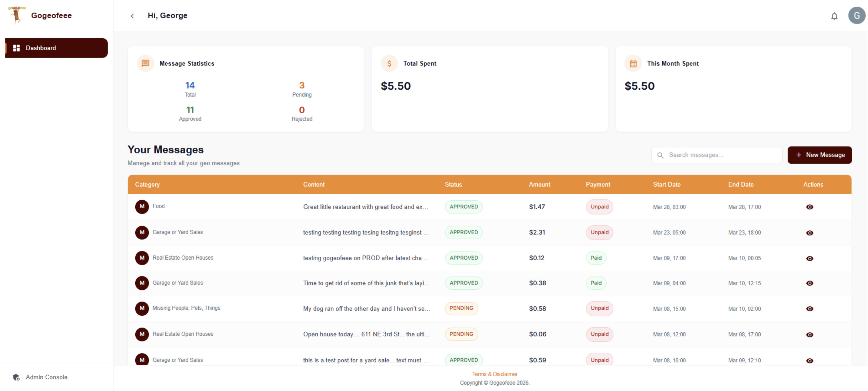Viewport: 868px width, 391px height.
Task: Open the Admin Console menu item
Action: (x=47, y=377)
